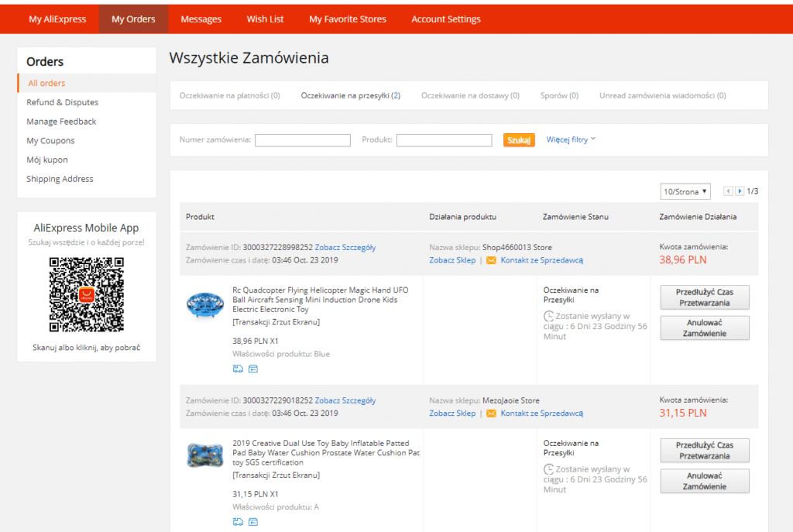Open the Messages menu item
793x532 pixels.
[x=201, y=19]
